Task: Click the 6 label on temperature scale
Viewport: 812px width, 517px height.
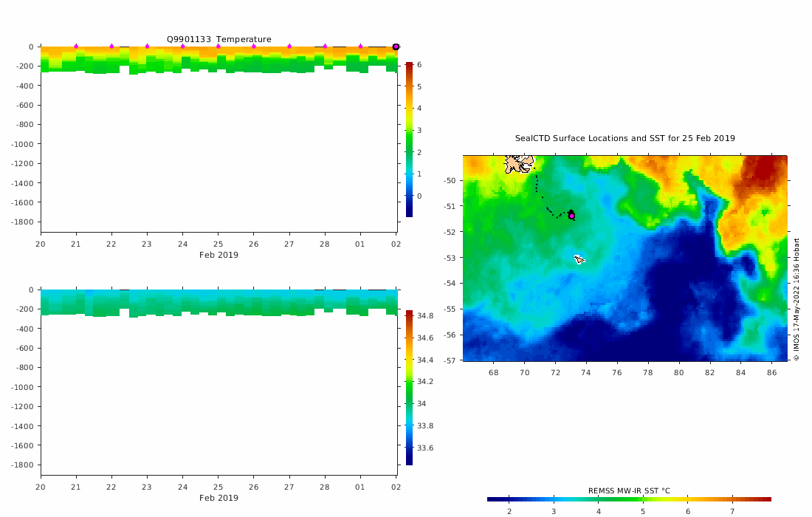Action: click(419, 65)
